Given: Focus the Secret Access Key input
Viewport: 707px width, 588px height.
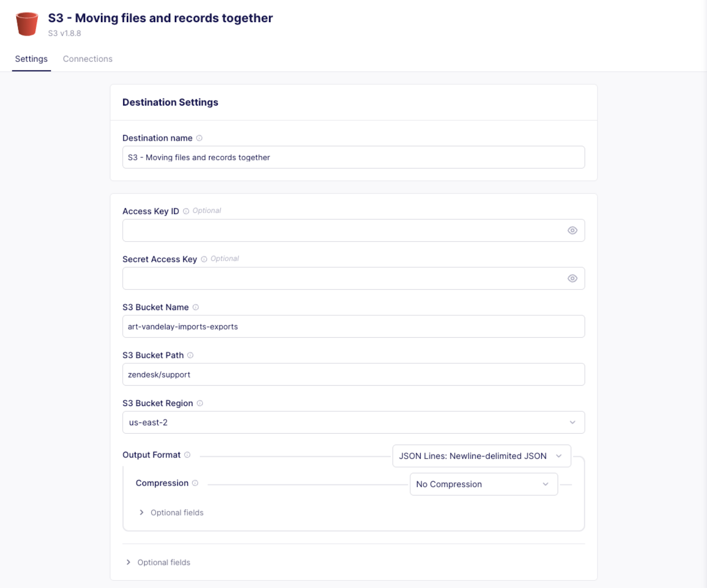Looking at the screenshot, I should 353,278.
